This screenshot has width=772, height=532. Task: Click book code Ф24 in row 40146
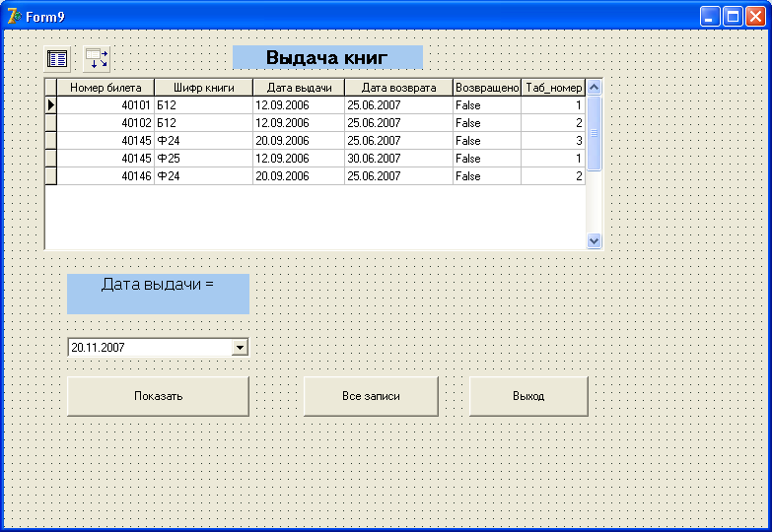(204, 176)
